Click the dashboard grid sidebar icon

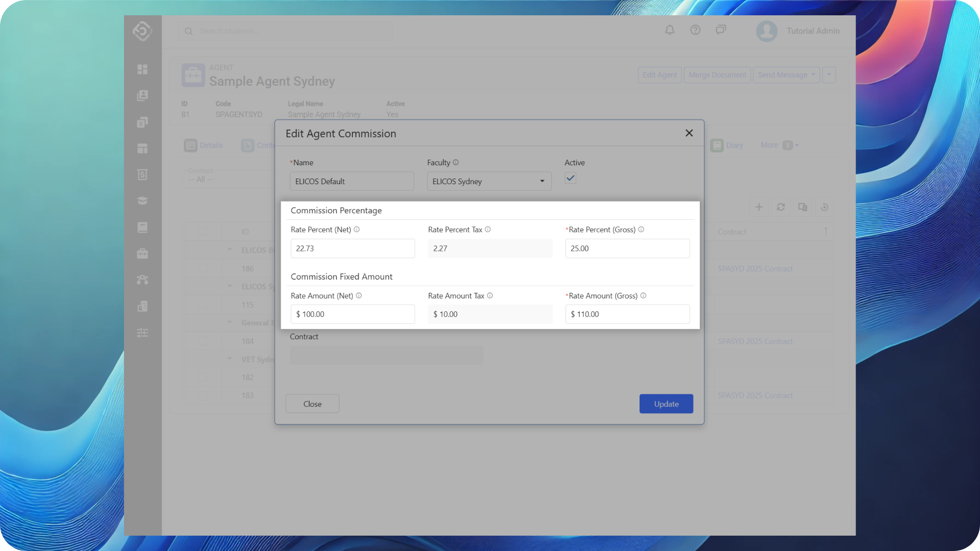pyautogui.click(x=142, y=69)
